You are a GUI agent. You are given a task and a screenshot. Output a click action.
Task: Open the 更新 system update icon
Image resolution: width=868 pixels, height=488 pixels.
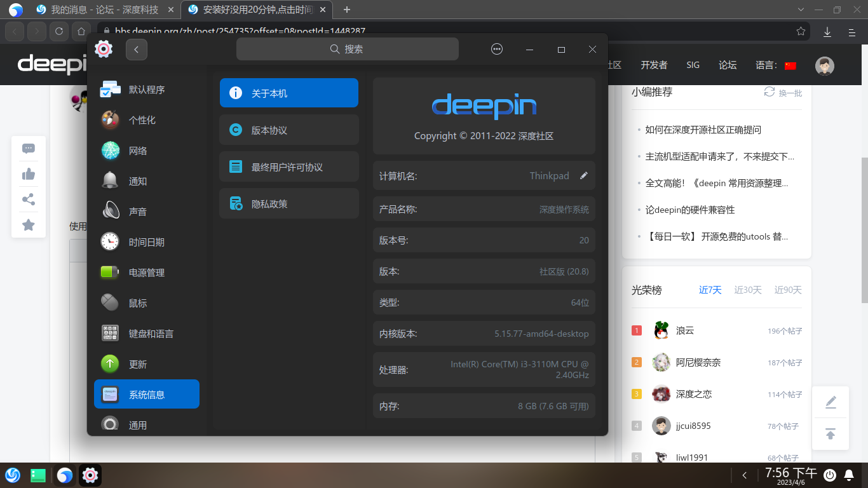coord(110,363)
